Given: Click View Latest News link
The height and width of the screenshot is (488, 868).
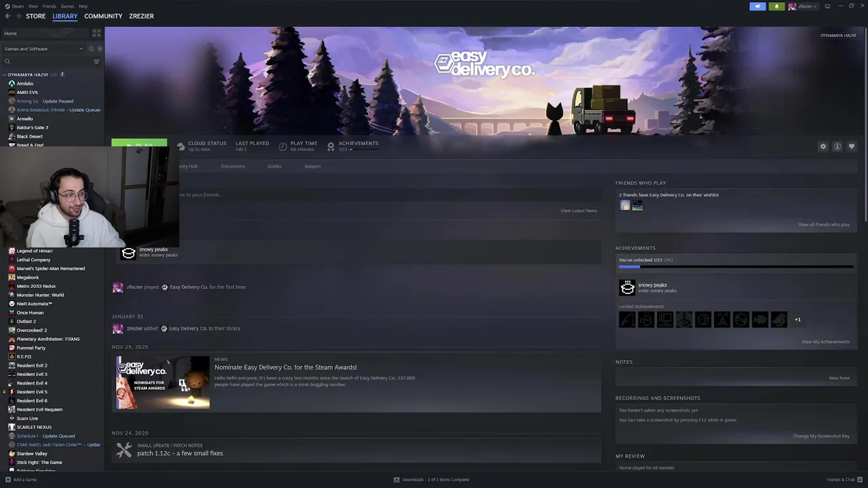Looking at the screenshot, I should (x=578, y=211).
